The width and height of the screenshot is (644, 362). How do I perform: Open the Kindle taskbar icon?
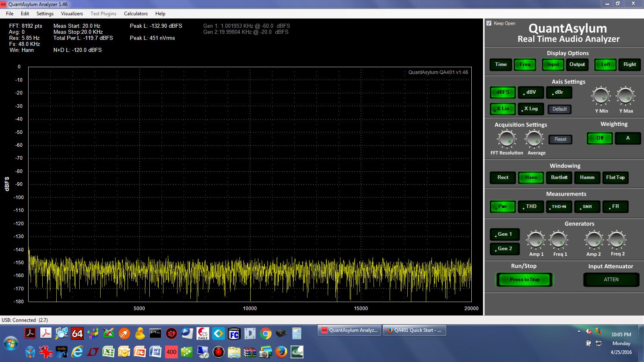tap(62, 352)
